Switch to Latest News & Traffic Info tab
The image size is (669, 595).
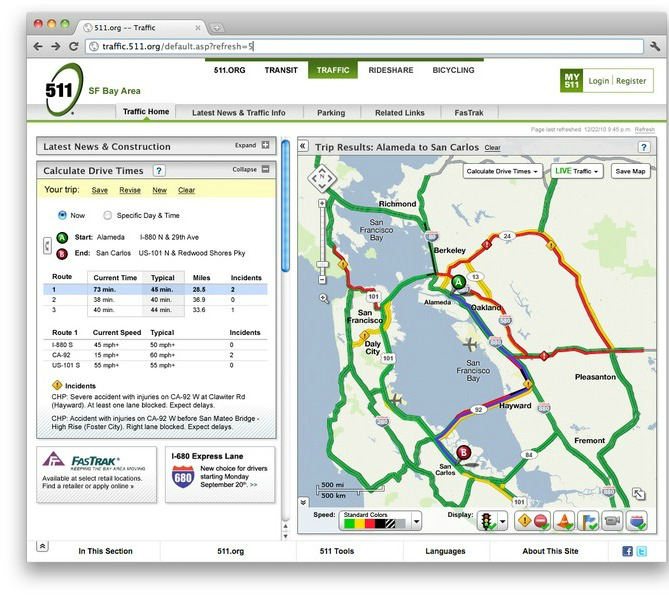(239, 113)
